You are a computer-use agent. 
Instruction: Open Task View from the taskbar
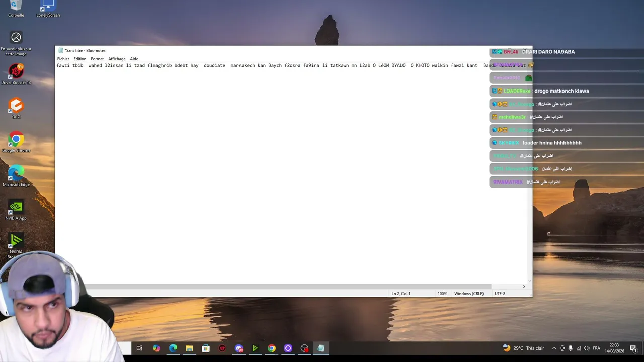(139, 348)
